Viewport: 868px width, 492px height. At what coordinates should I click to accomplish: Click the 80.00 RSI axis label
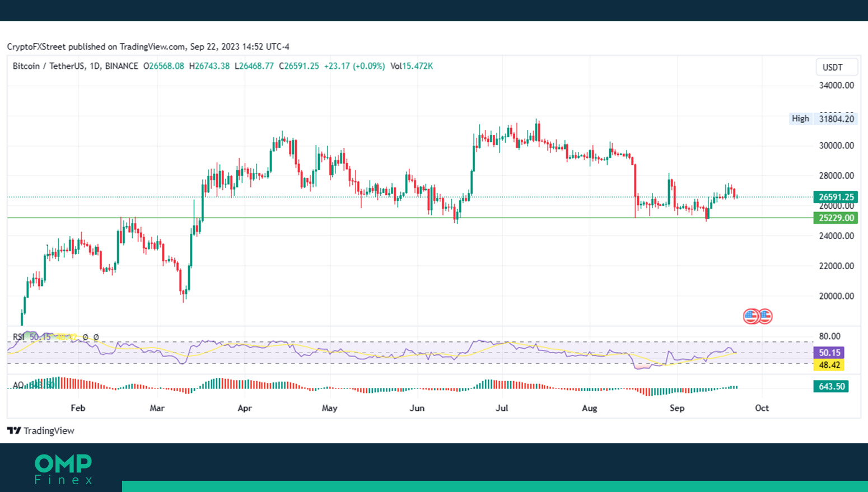click(830, 336)
